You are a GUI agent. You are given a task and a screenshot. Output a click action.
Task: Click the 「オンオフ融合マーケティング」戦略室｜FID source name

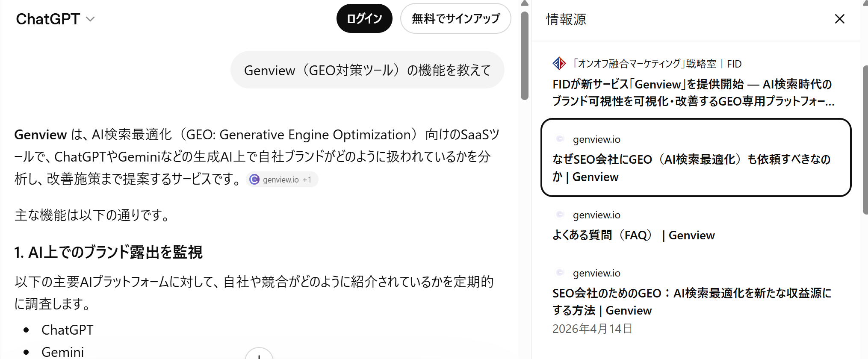(x=657, y=64)
